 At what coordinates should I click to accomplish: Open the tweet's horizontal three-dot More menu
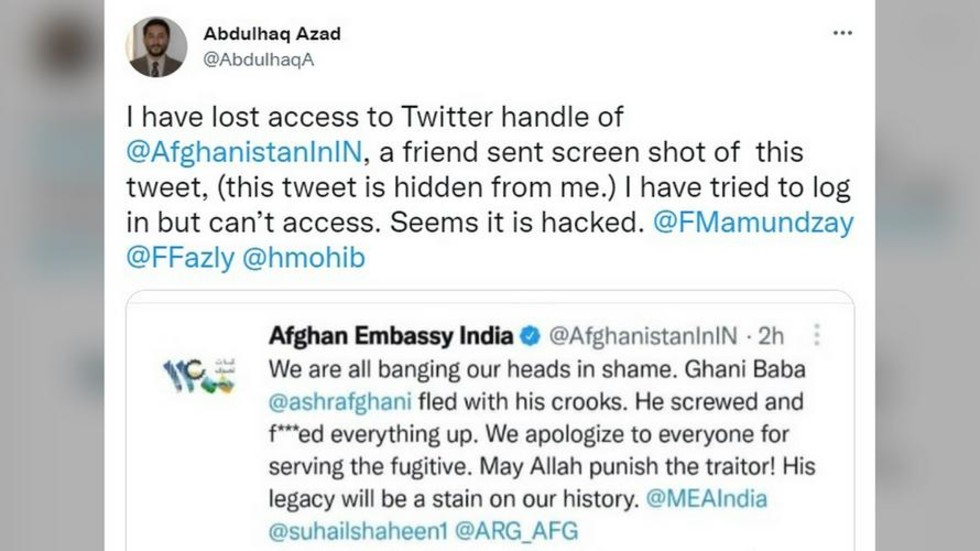coord(842,33)
